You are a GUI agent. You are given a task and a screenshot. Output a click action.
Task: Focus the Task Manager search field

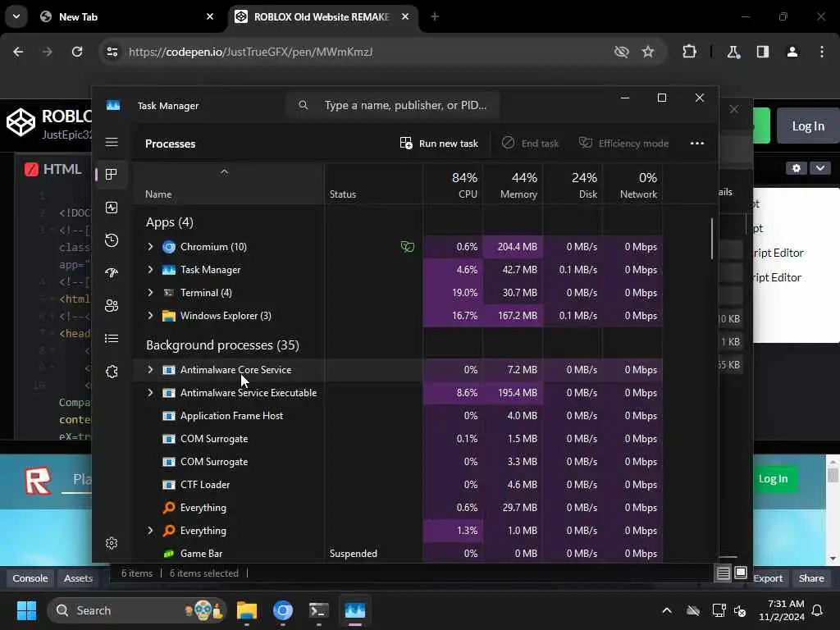coord(393,105)
